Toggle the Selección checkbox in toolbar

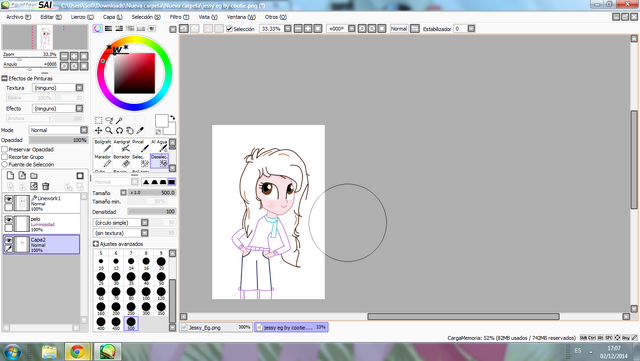pos(229,29)
